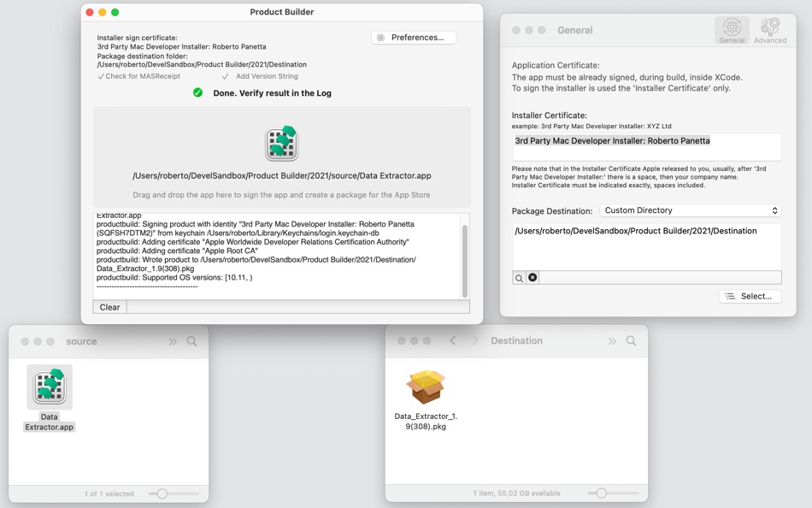
Task: Click '1 of 1 selected' status in source window
Action: [x=109, y=493]
